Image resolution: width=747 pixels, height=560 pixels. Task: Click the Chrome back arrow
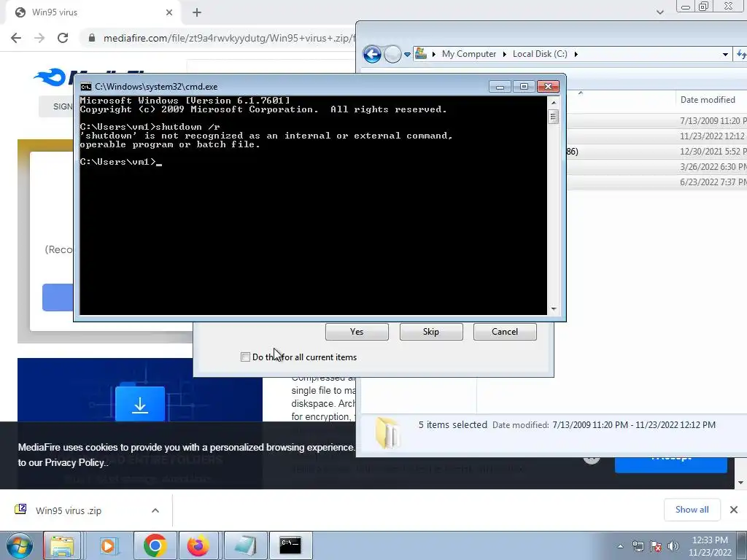16,38
